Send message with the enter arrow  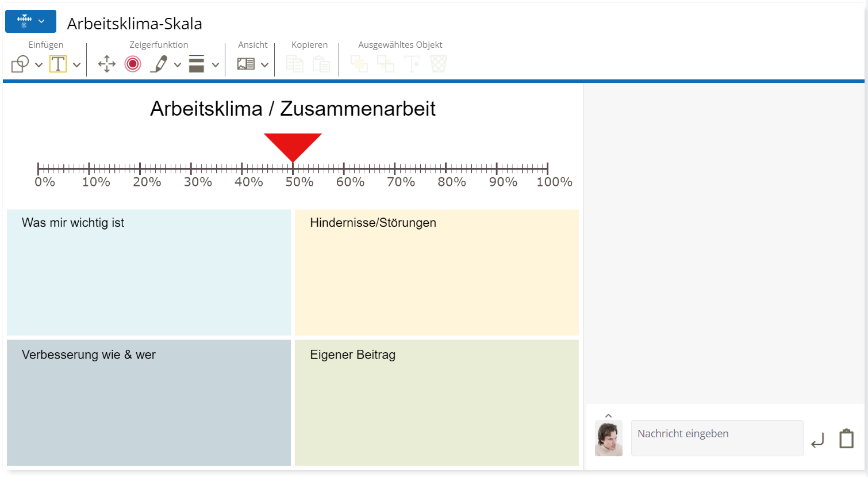click(x=817, y=440)
